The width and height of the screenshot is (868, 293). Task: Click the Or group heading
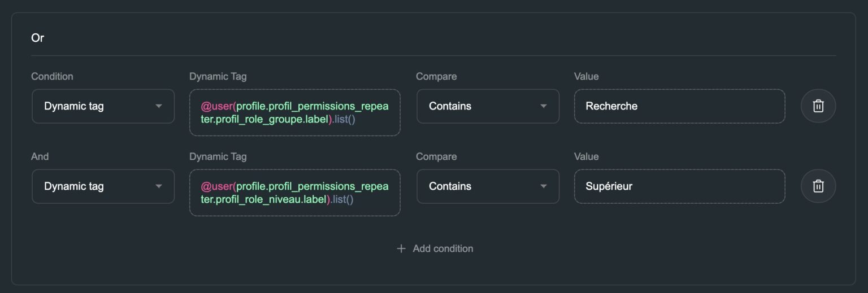click(x=37, y=38)
